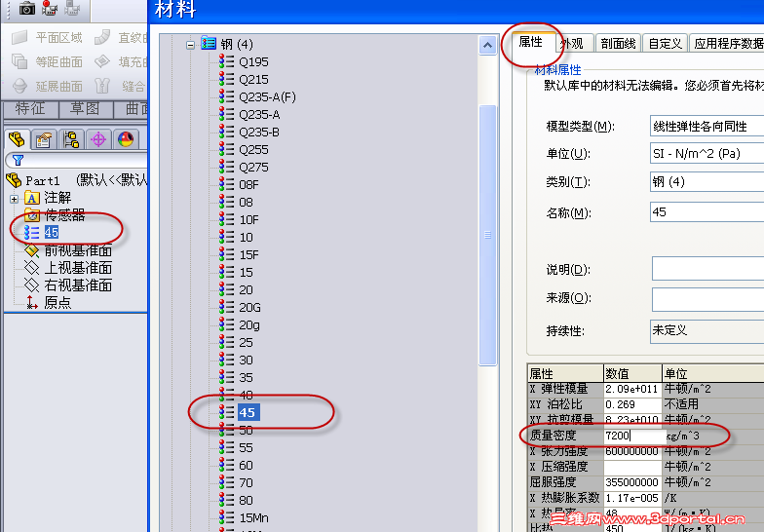The width and height of the screenshot is (764, 532).
Task: Switch to the 特征 (Features) tab
Action: click(30, 109)
